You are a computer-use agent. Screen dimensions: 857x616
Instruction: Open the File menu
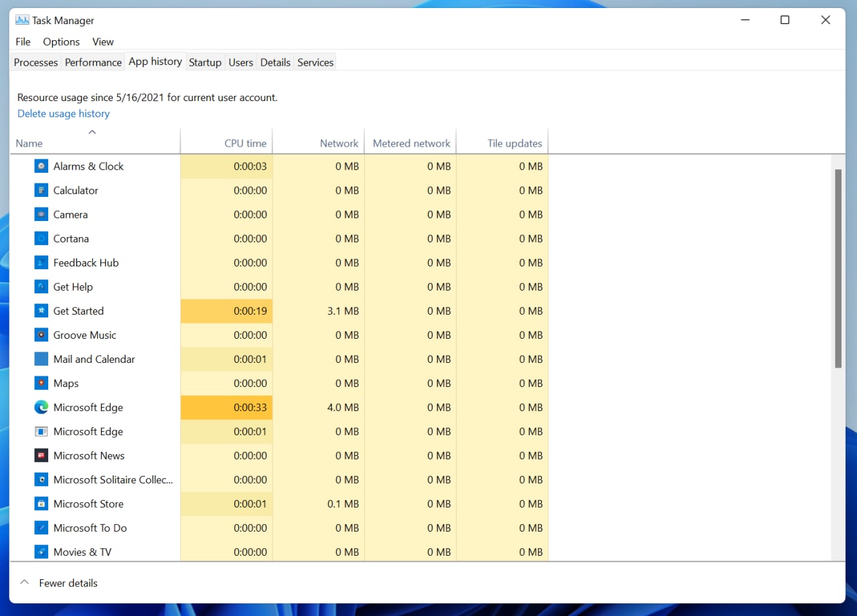pos(23,42)
